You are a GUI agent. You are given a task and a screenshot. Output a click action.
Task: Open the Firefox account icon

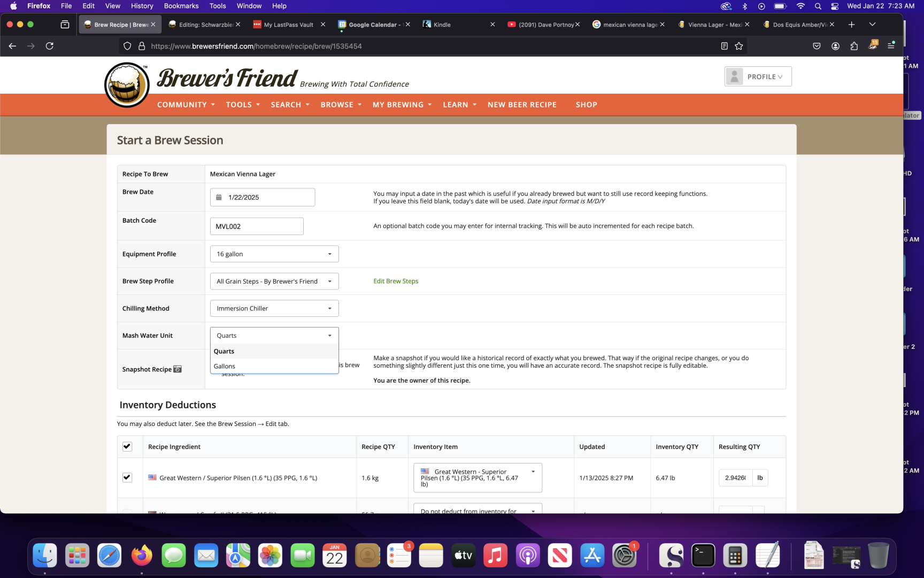pos(835,46)
